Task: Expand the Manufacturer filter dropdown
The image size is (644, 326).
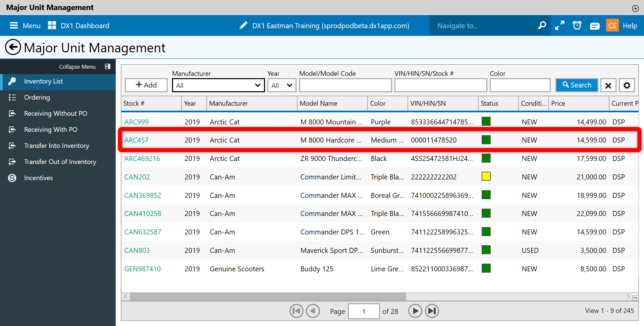Action: click(x=218, y=85)
